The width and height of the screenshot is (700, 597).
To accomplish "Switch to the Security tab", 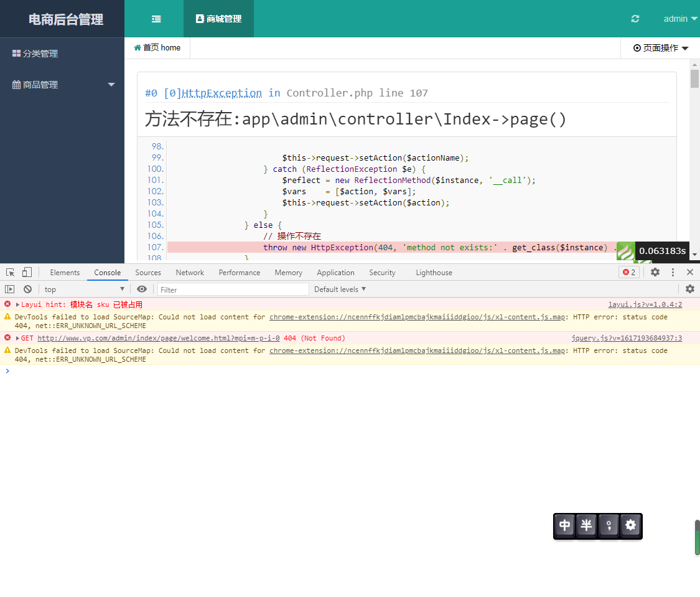I will (x=382, y=273).
